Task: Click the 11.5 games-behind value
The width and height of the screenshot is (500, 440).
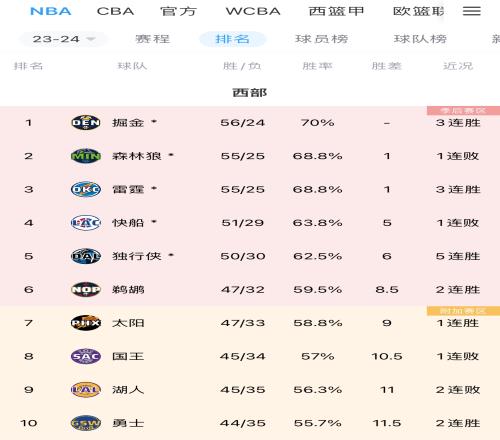Action: pyautogui.click(x=387, y=423)
